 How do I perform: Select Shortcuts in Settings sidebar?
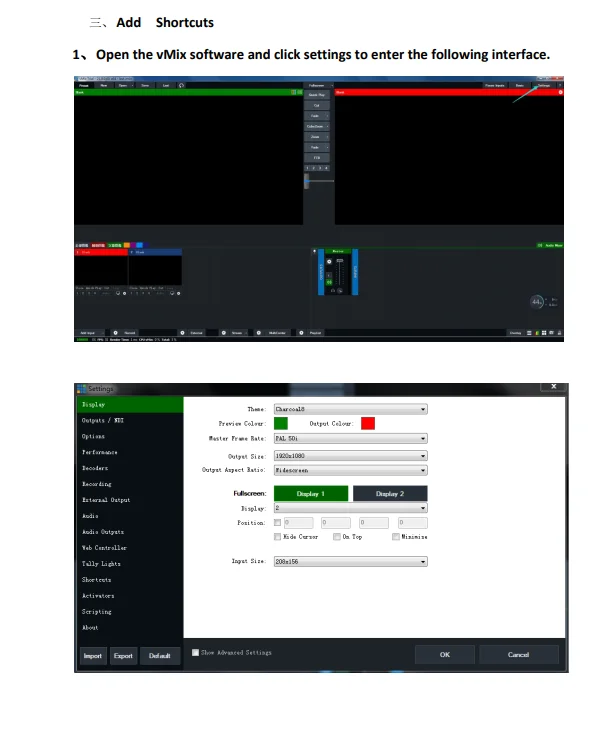[130, 580]
